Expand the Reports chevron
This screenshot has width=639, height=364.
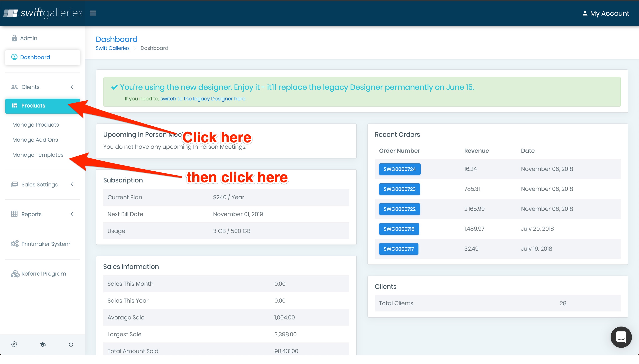click(x=72, y=214)
